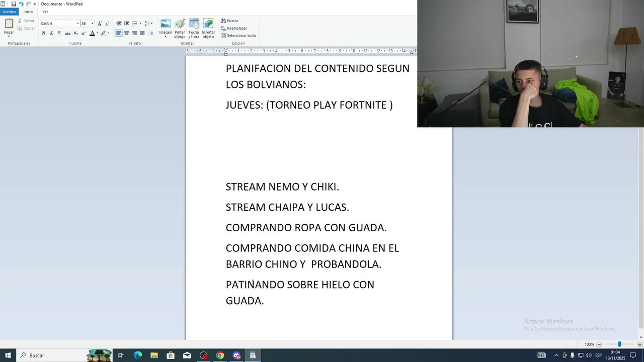644x362 pixels.
Task: Click the zoom in plus button
Action: [x=639, y=344]
